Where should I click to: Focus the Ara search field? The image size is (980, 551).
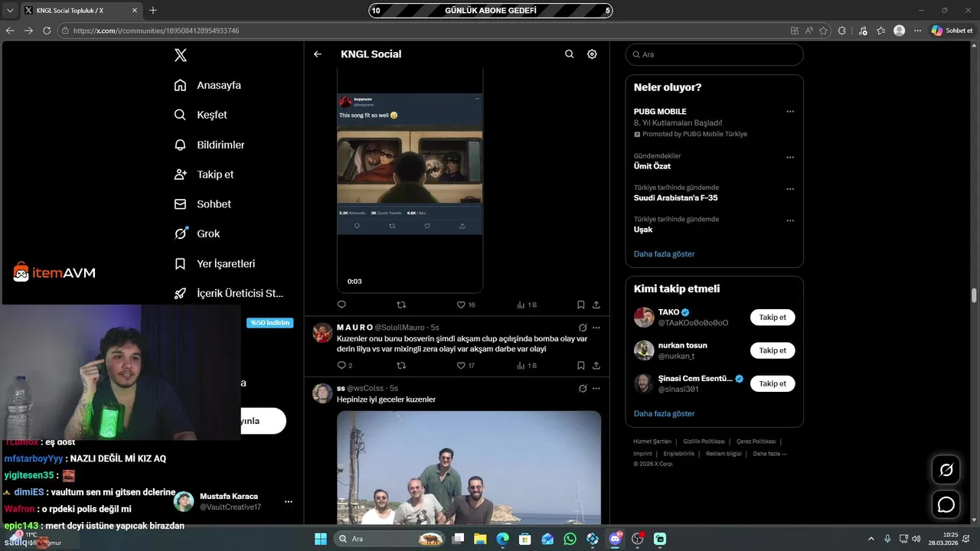[x=714, y=54]
